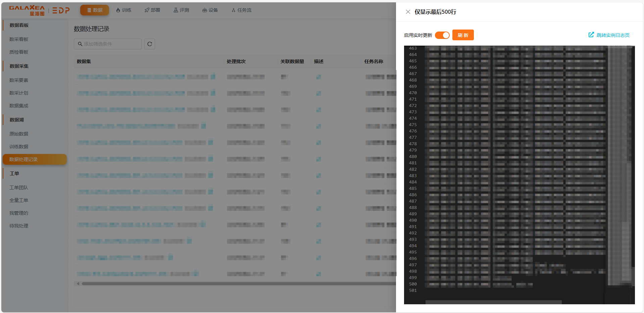Close the log drawer with X icon
The height and width of the screenshot is (313, 644).
408,12
